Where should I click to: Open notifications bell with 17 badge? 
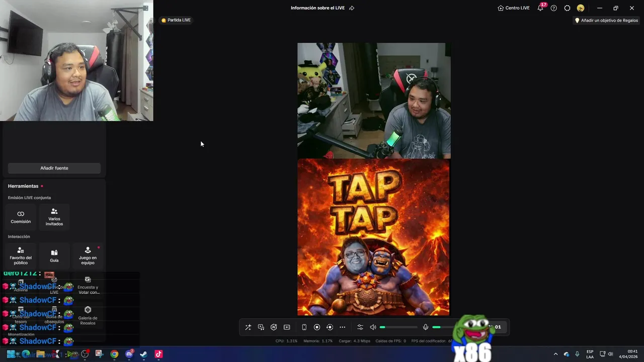[541, 8]
